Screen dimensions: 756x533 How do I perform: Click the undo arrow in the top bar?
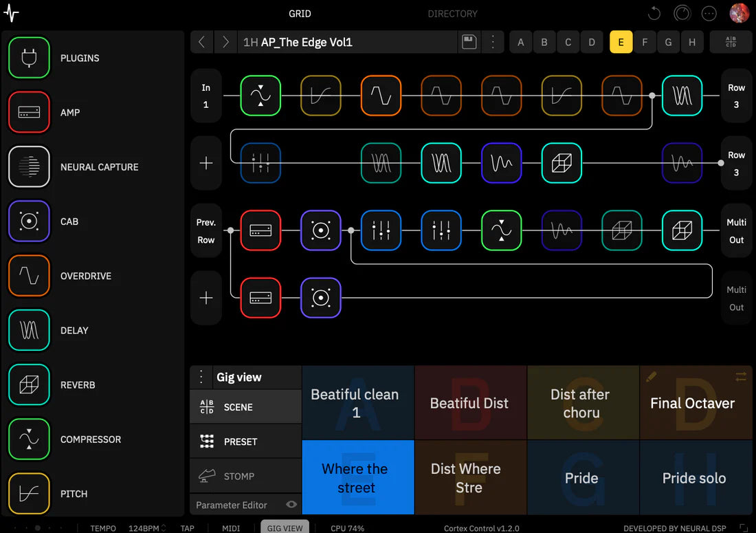(654, 13)
